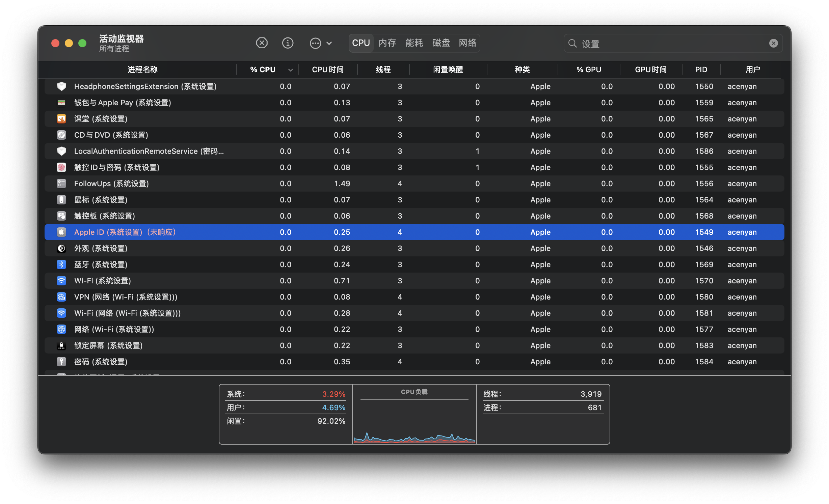Viewport: 829px width, 504px height.
Task: Click the magnifying glass search icon
Action: tap(572, 44)
